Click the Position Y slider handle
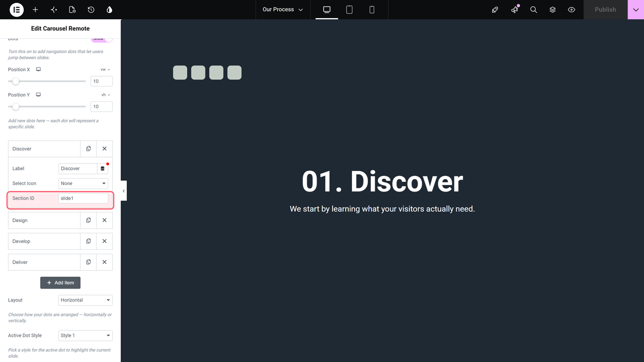This screenshot has width=644, height=362. click(16, 107)
